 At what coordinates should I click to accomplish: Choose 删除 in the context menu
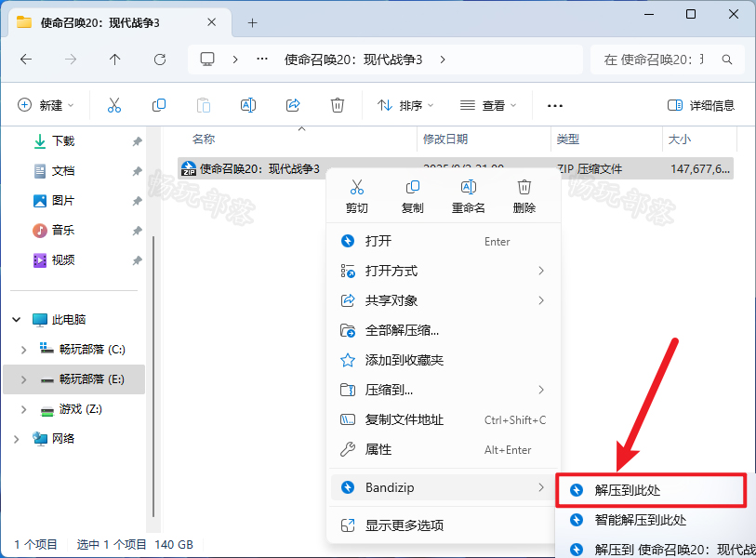coord(524,197)
